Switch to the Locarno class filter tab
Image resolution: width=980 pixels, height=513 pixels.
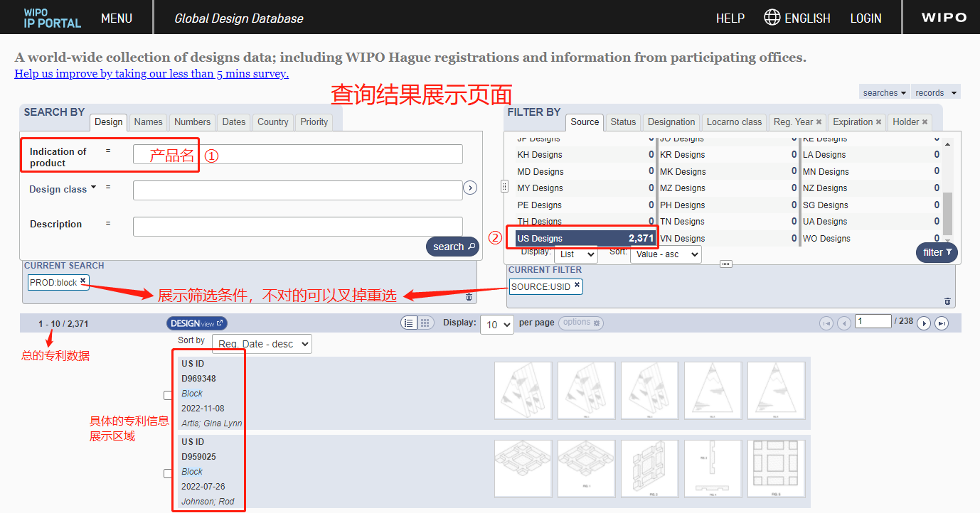[734, 122]
